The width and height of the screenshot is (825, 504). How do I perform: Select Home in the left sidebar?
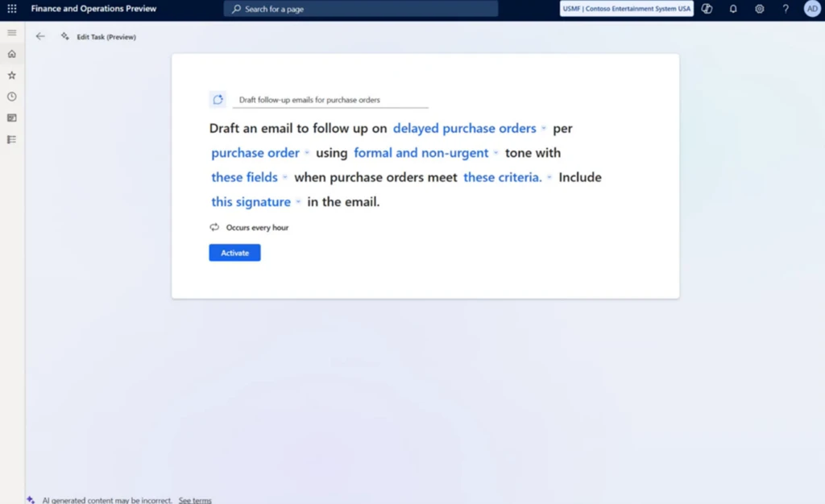click(x=11, y=54)
